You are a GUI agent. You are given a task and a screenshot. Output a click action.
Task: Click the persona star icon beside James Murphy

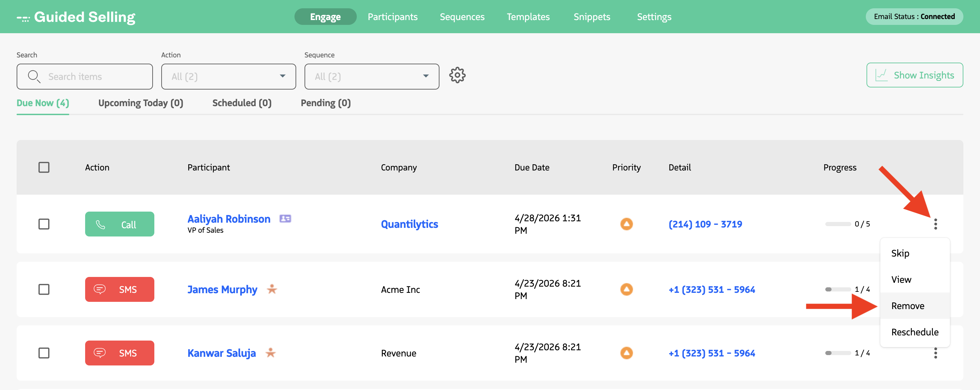[272, 289]
